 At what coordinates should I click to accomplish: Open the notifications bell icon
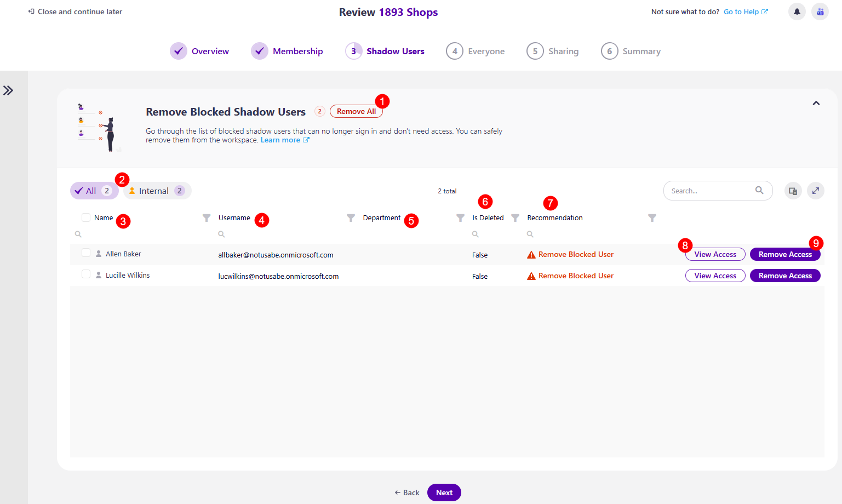point(797,12)
